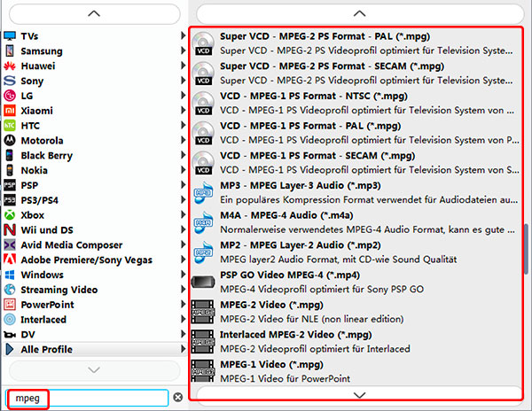Click the MPEG-2 Video filmstrip icon
Screen dimensions: 532x411
203,312
